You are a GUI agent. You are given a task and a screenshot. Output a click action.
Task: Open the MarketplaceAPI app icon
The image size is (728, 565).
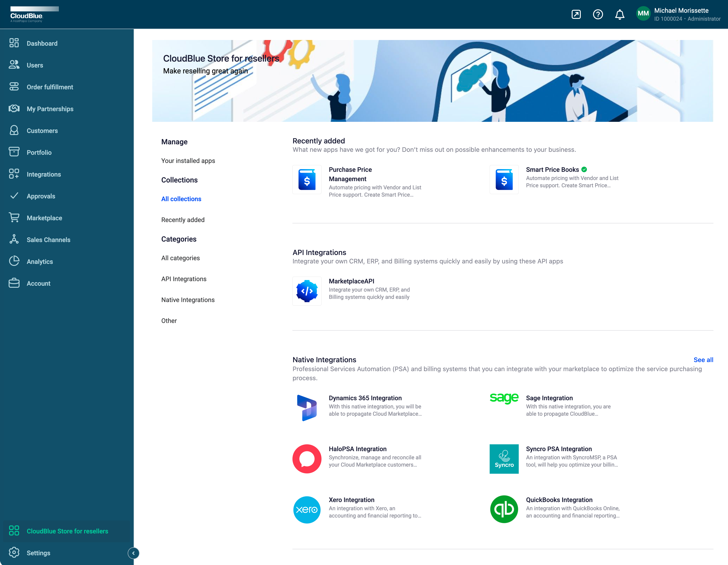point(307,291)
